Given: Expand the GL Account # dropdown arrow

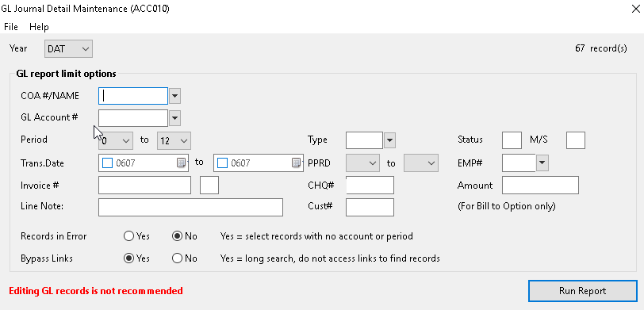Looking at the screenshot, I should coord(175,118).
